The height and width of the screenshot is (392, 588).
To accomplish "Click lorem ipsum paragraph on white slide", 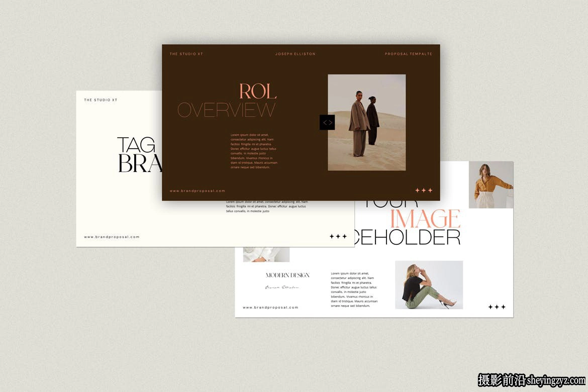I will (354, 289).
